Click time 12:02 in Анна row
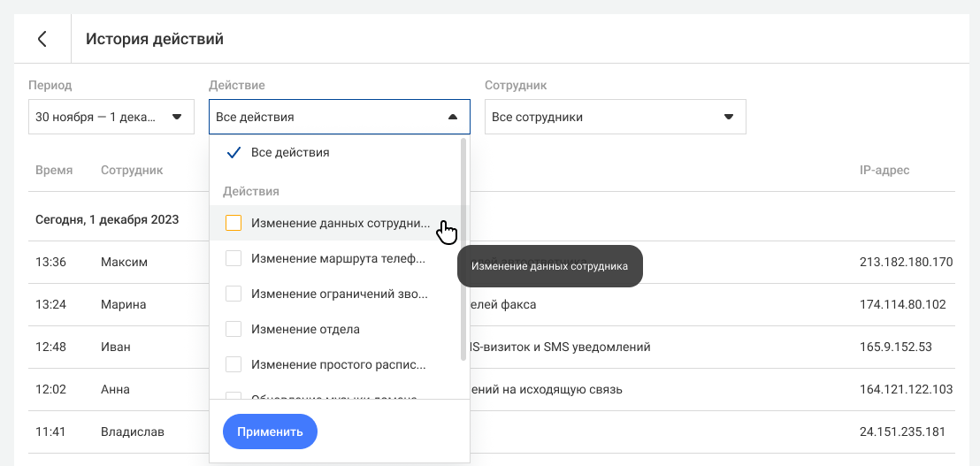This screenshot has height=466, width=980. click(50, 390)
